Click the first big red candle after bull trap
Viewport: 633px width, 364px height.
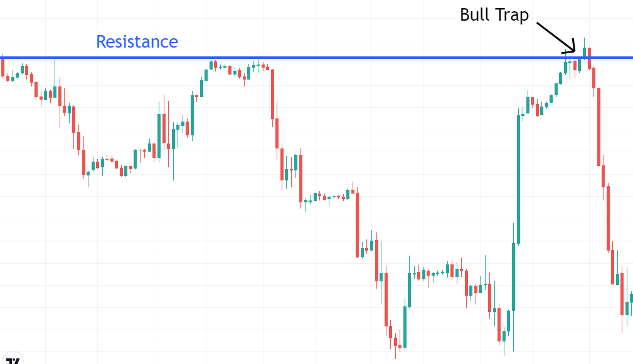tap(599, 125)
